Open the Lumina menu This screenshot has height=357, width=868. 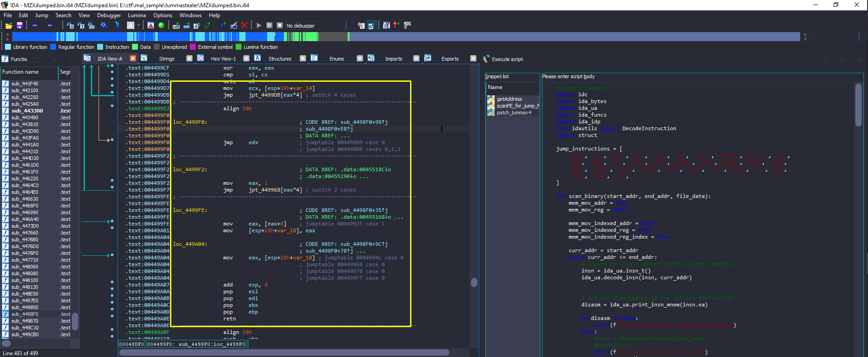pyautogui.click(x=137, y=15)
